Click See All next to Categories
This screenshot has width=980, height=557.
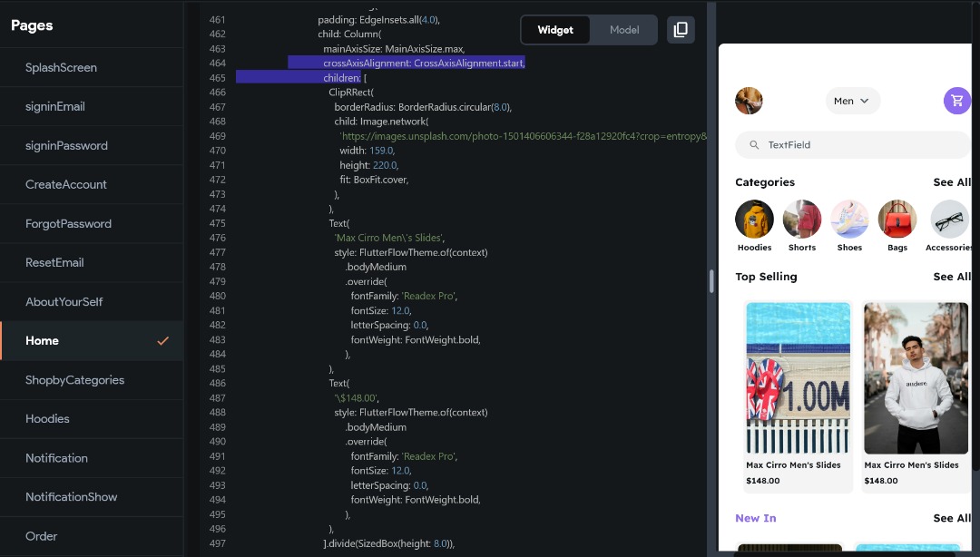(951, 181)
